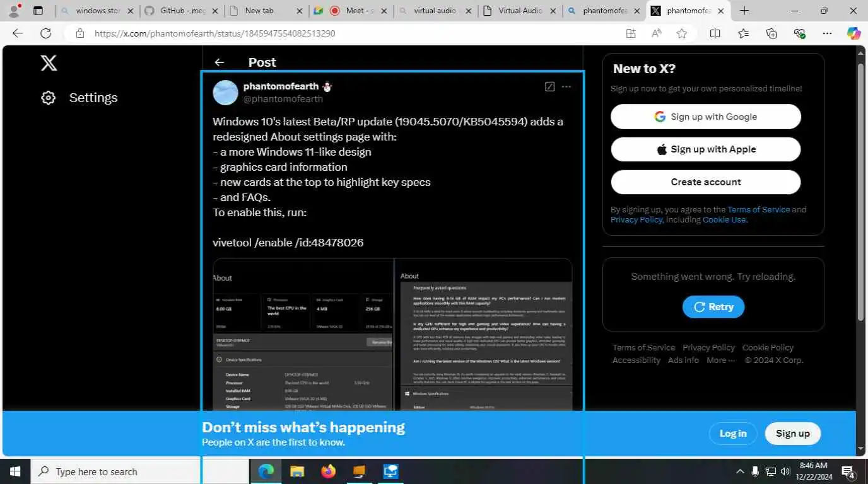Open the right FAQ screenshot image
This screenshot has width=868, height=484.
pyautogui.click(x=483, y=335)
